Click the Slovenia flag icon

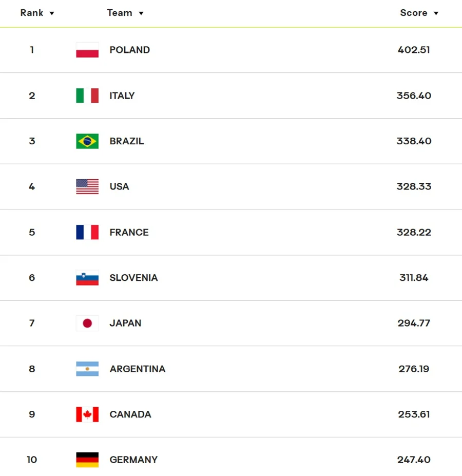[87, 278]
